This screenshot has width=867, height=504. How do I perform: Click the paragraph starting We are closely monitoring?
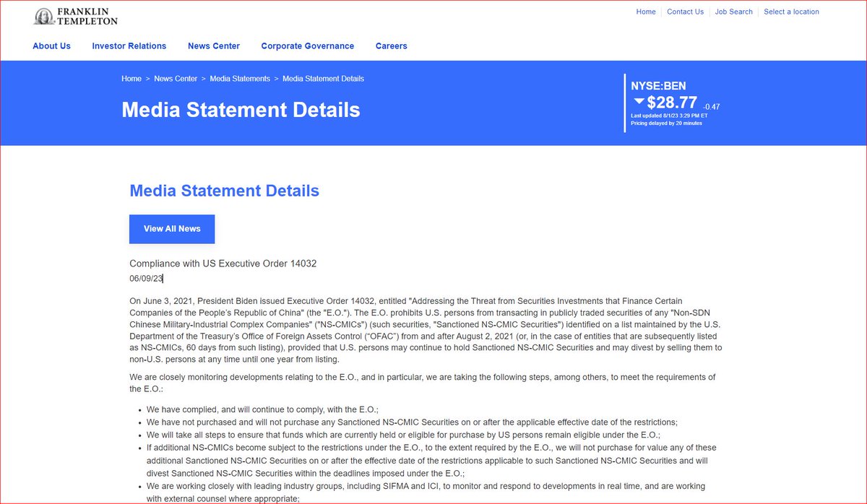[423, 383]
